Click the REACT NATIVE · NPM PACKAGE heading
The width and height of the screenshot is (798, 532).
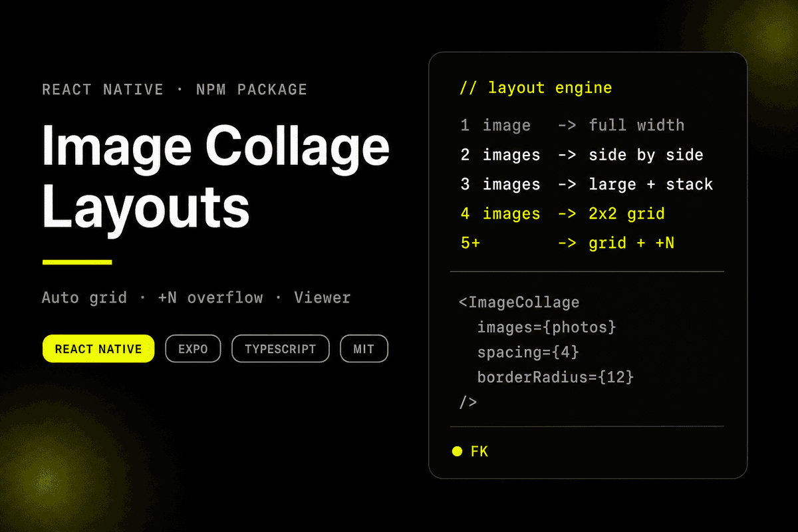tap(175, 90)
